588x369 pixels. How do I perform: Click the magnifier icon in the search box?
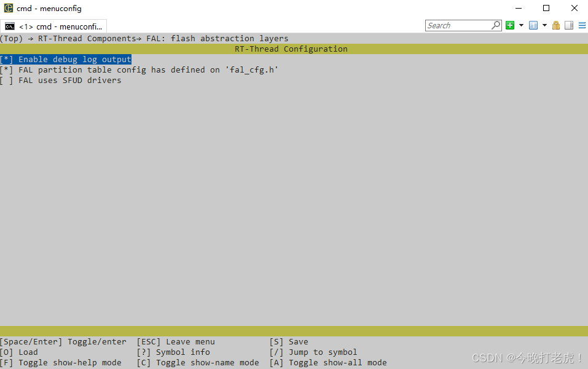pos(495,25)
